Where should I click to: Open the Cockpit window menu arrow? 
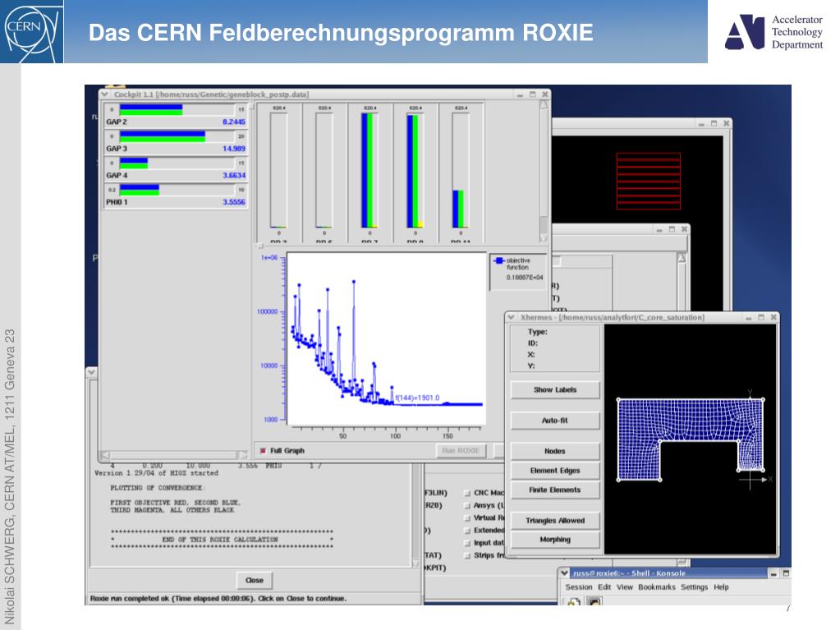click(104, 94)
